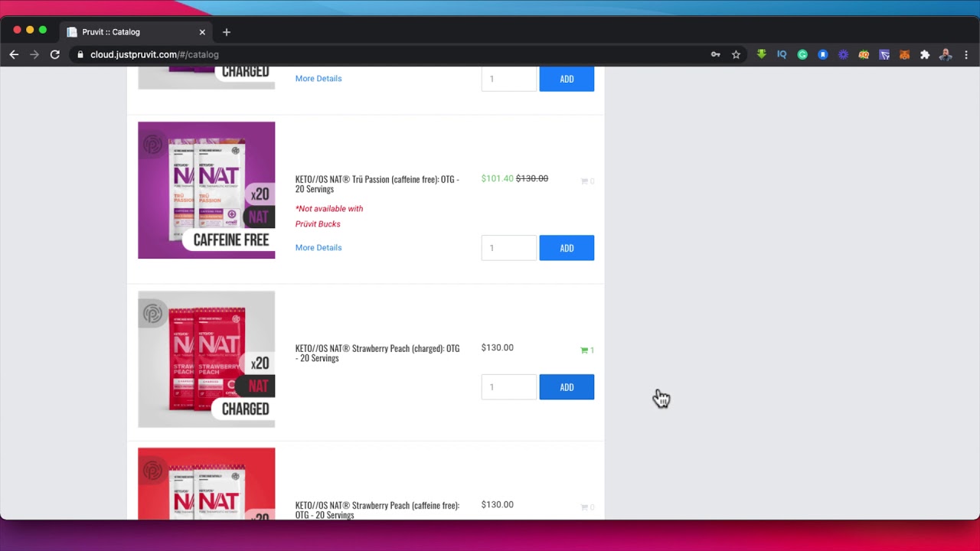Open the IQ extension icon
Viewport: 980px width, 551px height.
click(782, 54)
